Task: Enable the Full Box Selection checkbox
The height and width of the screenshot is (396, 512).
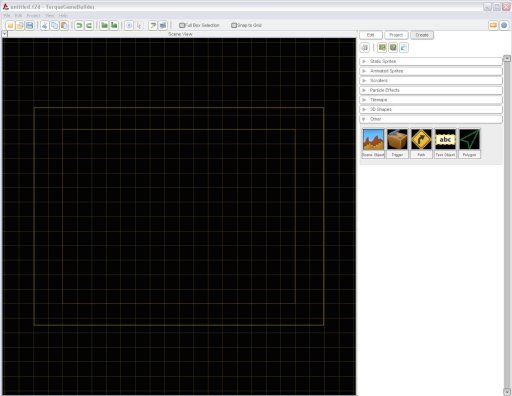Action: tap(182, 25)
